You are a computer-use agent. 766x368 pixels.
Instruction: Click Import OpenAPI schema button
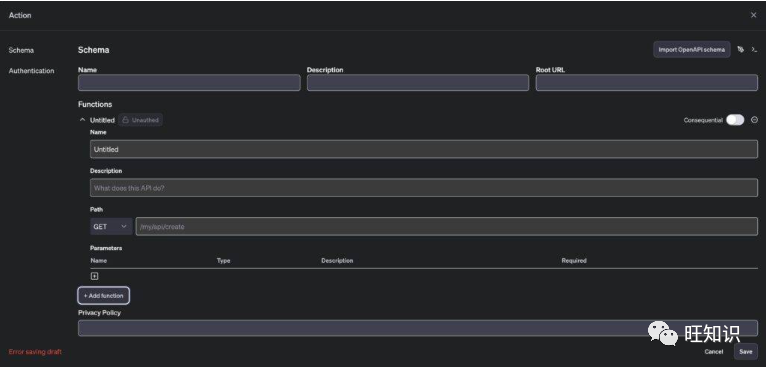[x=692, y=49]
